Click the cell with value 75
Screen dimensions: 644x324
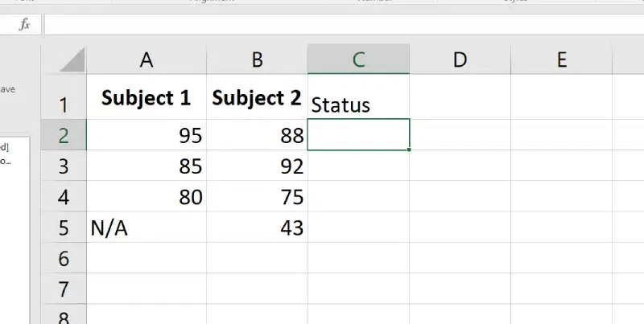pyautogui.click(x=257, y=197)
